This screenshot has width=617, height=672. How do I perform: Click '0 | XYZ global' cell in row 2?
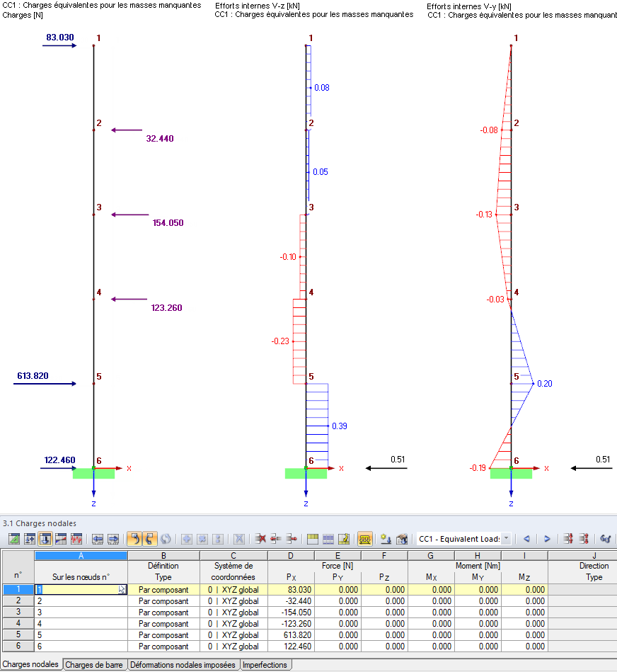[x=233, y=601]
